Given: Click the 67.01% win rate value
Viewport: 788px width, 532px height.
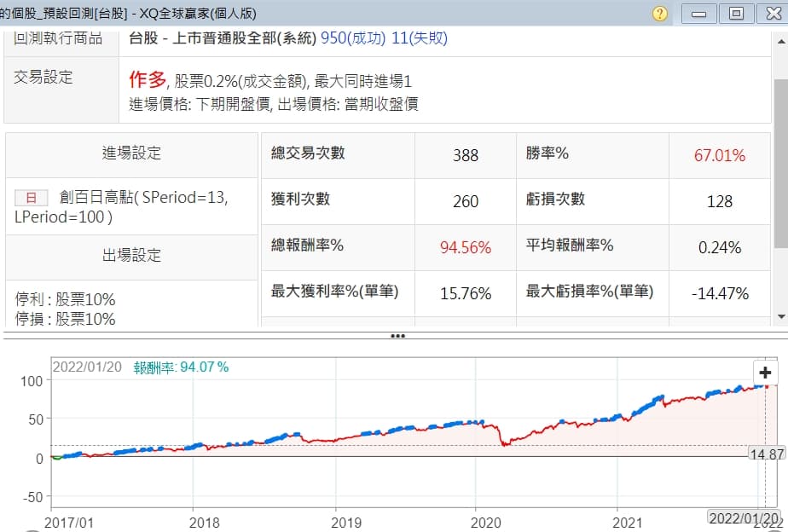Looking at the screenshot, I should (x=719, y=155).
